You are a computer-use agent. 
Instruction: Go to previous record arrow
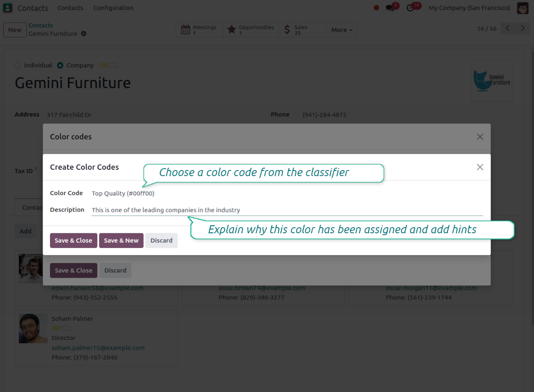pyautogui.click(x=508, y=28)
